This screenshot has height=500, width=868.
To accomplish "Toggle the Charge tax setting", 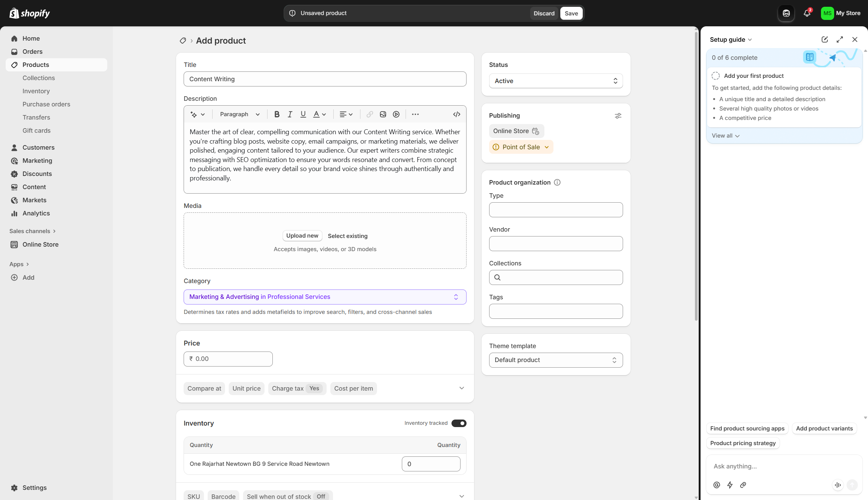I will pos(297,388).
